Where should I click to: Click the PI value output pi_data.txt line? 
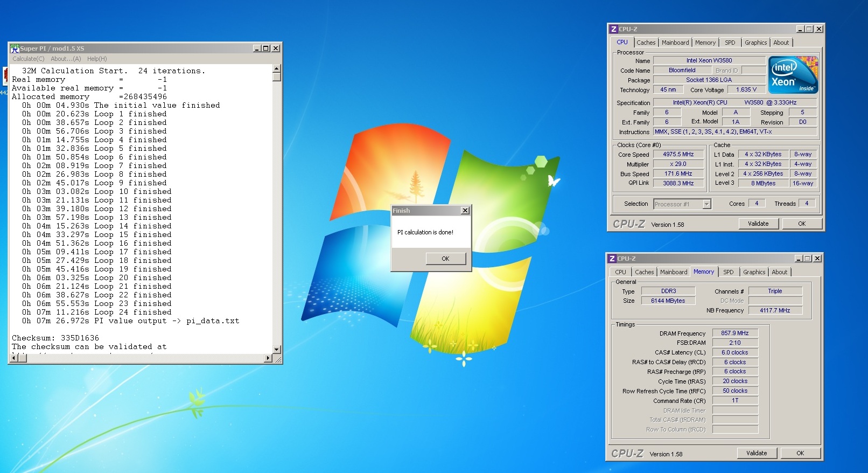(x=130, y=321)
